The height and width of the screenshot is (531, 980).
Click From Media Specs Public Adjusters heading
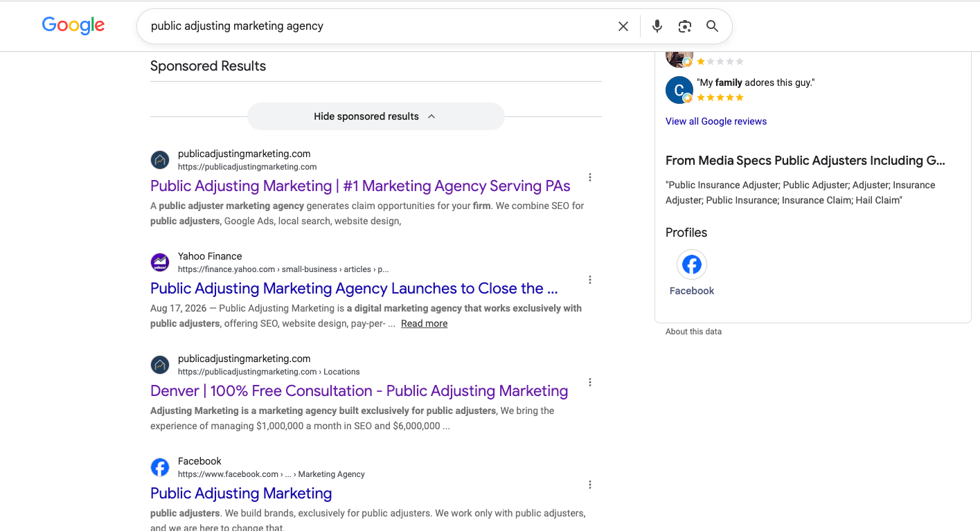click(805, 161)
